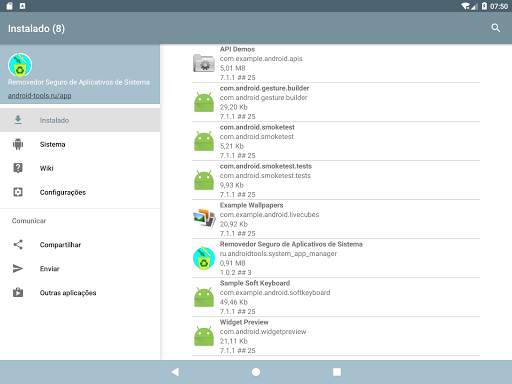Click the API Demos folder icon

point(204,63)
